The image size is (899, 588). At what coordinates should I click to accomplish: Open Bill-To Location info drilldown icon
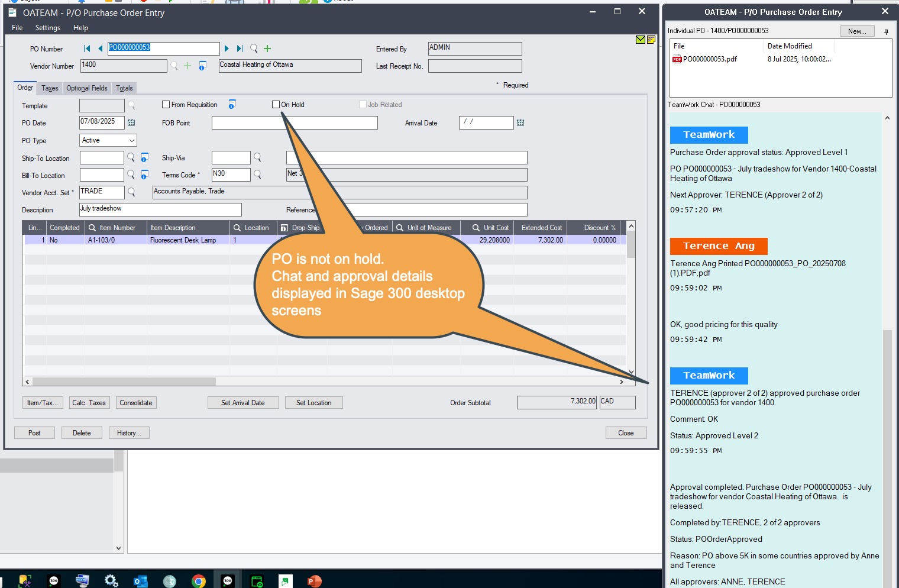tap(144, 175)
